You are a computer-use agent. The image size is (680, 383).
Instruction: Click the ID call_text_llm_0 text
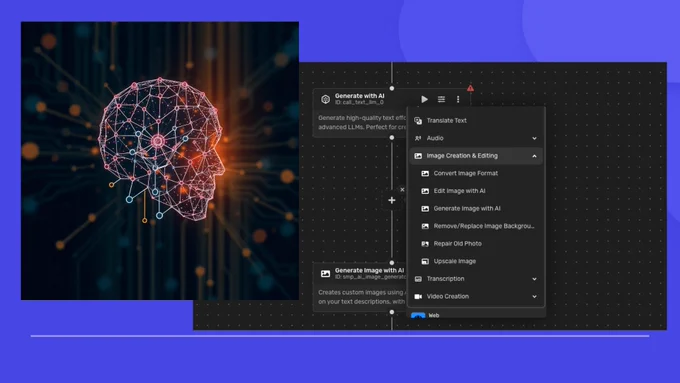point(359,102)
